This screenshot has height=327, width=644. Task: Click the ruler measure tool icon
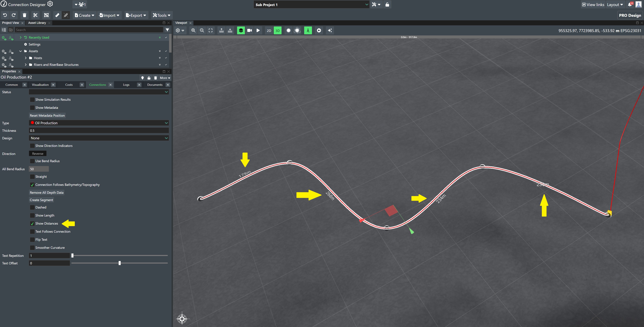click(57, 15)
